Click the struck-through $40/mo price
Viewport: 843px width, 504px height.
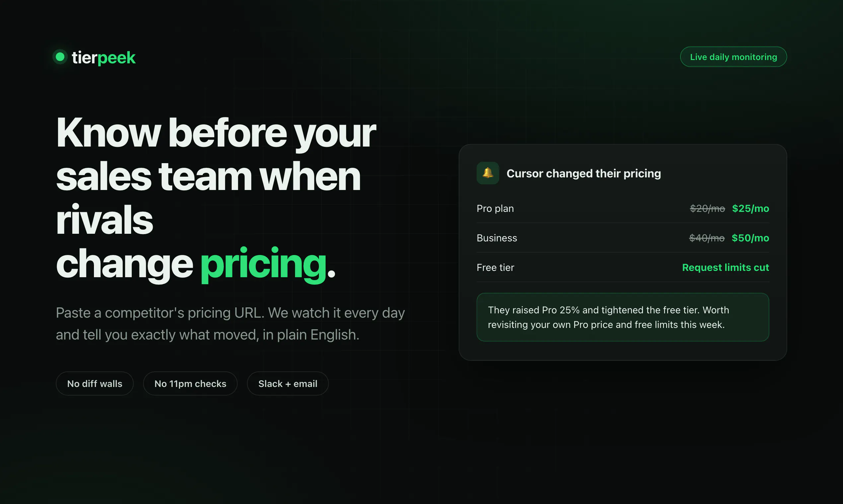[x=707, y=238]
